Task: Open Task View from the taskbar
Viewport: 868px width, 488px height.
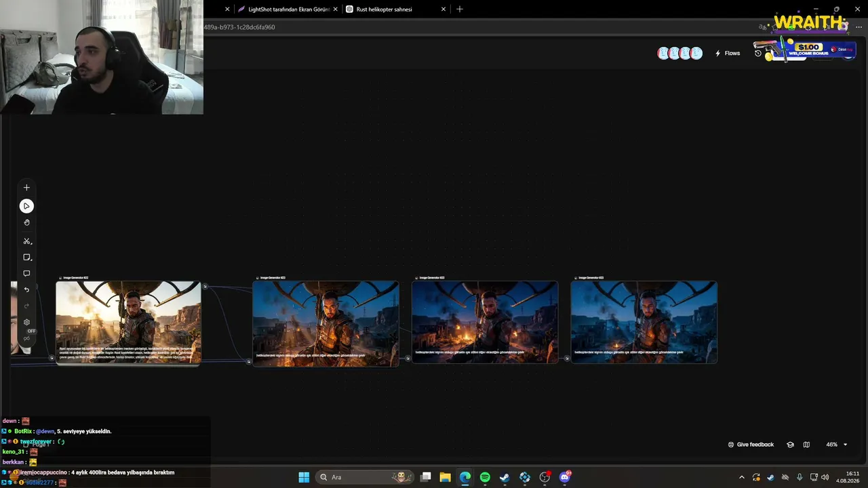Action: (426, 477)
